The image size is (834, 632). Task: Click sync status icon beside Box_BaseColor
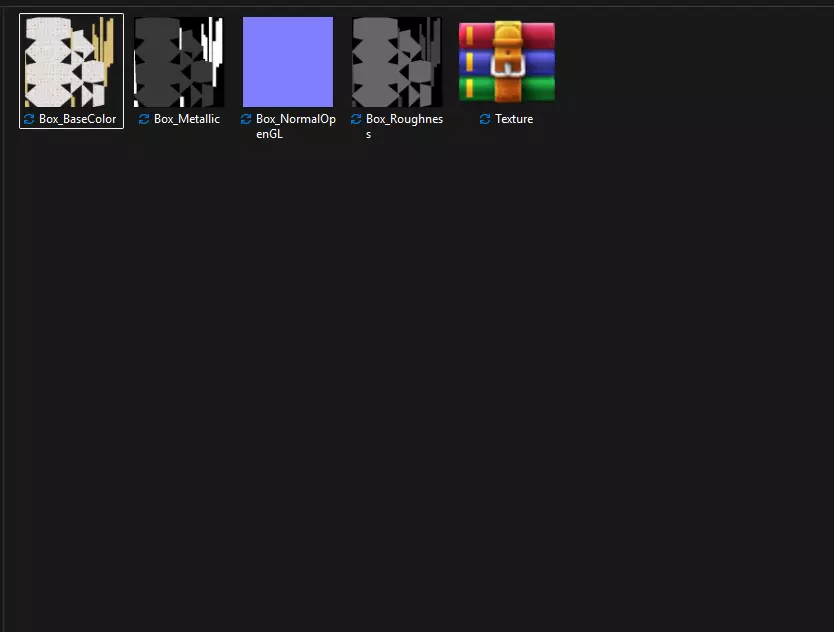29,119
